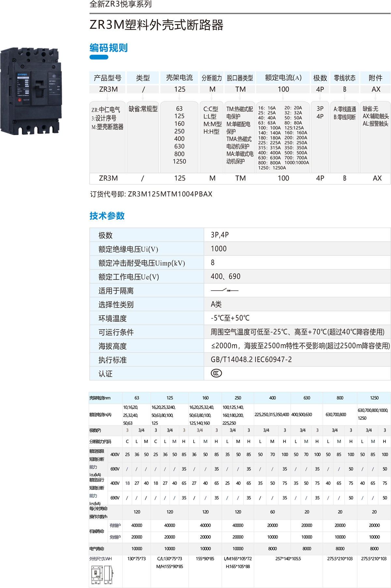Click the 类型 column header
Image resolution: width=391 pixels, height=588 pixels.
point(143,78)
